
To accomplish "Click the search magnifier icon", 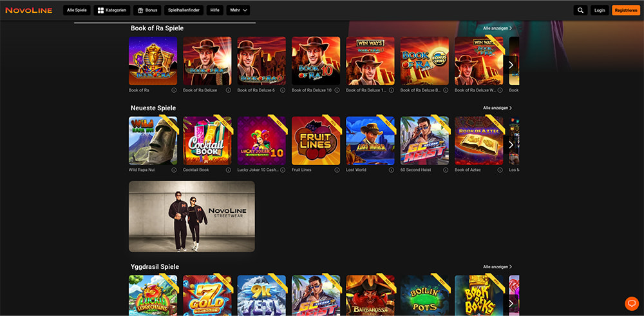I will tap(580, 10).
